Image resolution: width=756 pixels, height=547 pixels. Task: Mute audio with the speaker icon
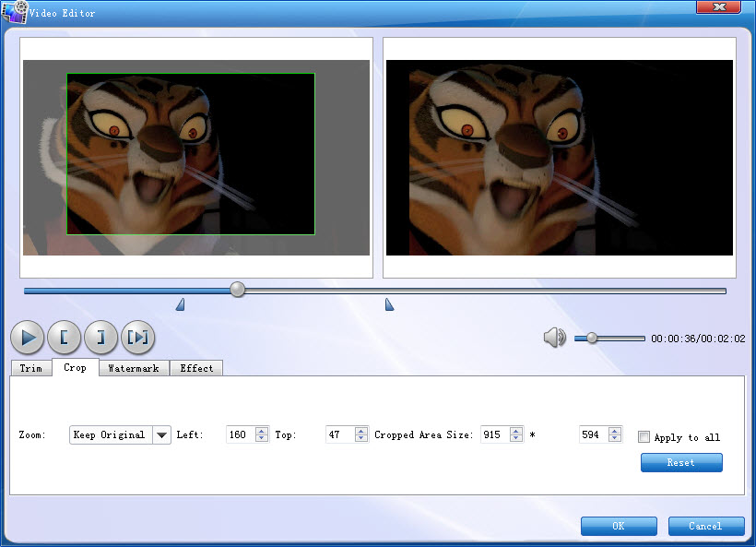(554, 338)
